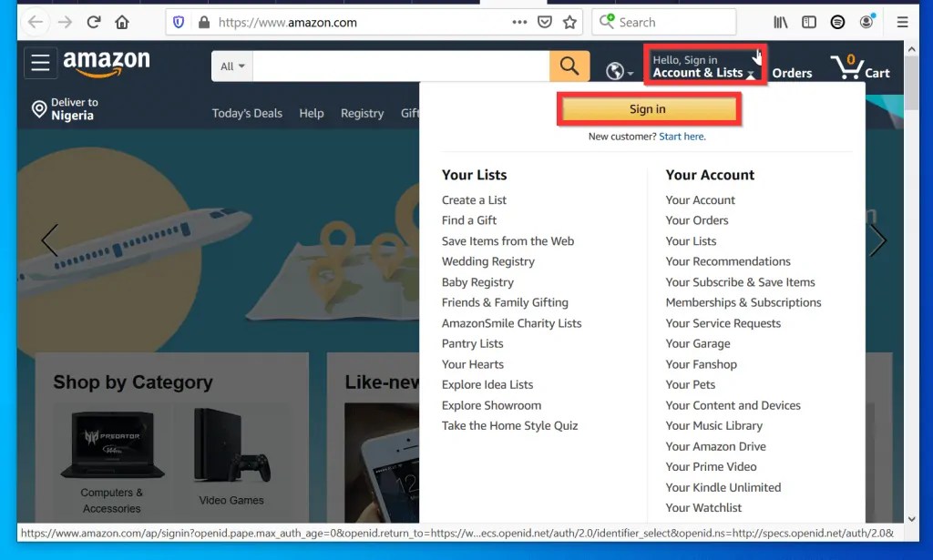Viewport: 933px width, 560px height.
Task: Open Your Prime Video
Action: [x=714, y=466]
